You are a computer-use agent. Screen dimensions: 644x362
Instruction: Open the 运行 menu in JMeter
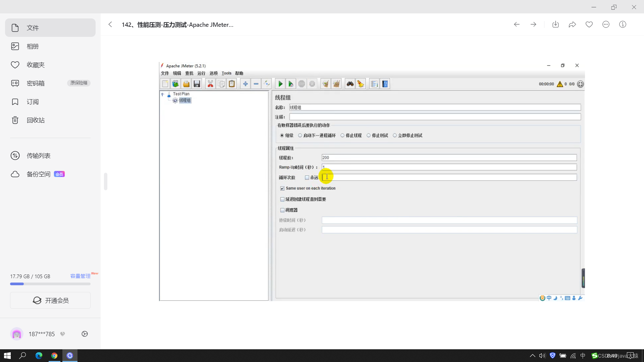[201, 73]
